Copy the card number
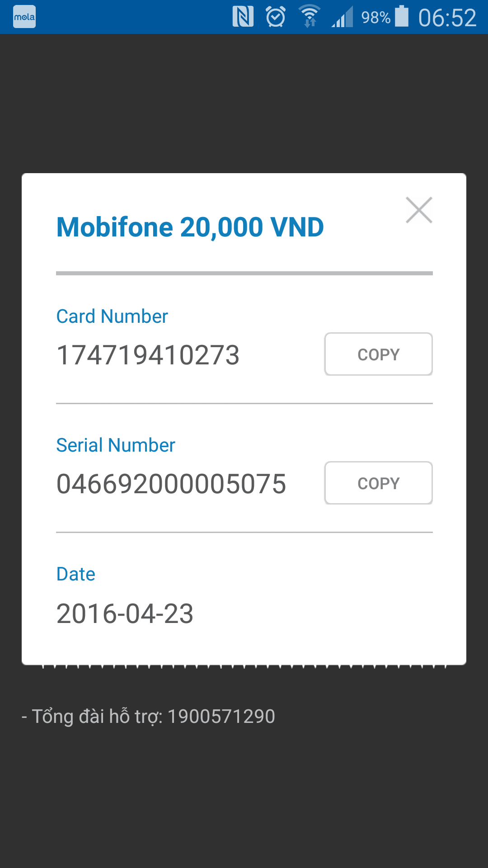Image resolution: width=488 pixels, height=868 pixels. [x=379, y=354]
